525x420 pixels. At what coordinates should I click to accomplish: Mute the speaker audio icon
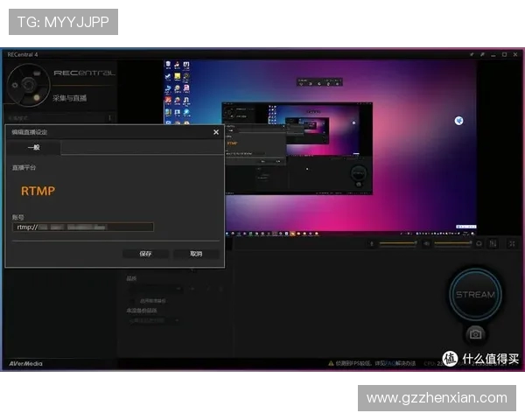point(426,243)
